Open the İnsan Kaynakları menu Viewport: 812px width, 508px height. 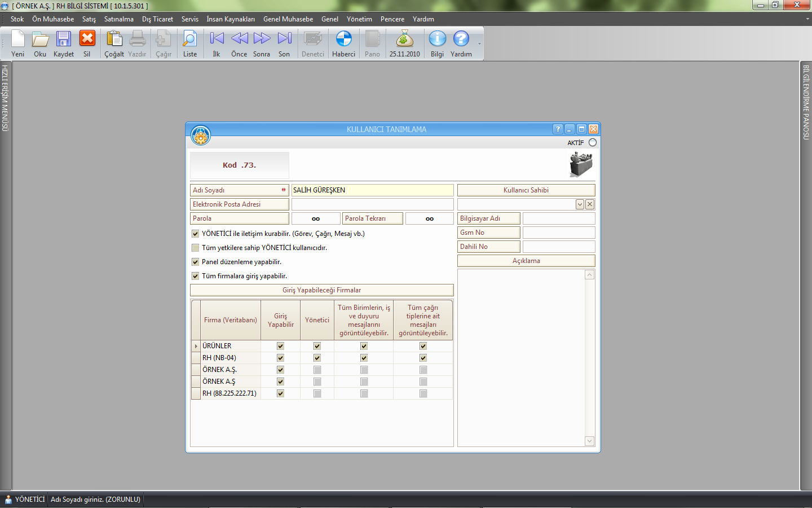pos(230,19)
